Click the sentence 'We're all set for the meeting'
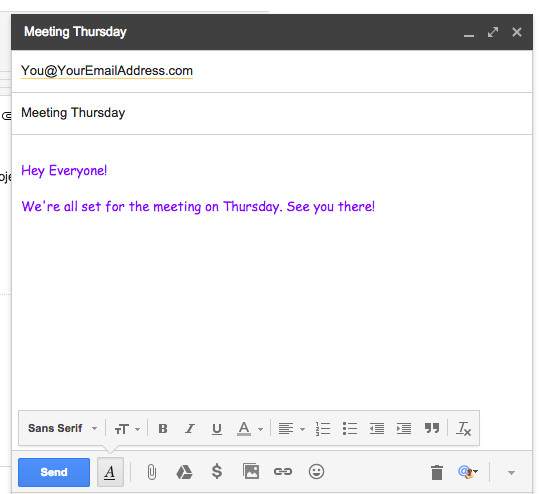The image size is (542, 494). (111, 207)
